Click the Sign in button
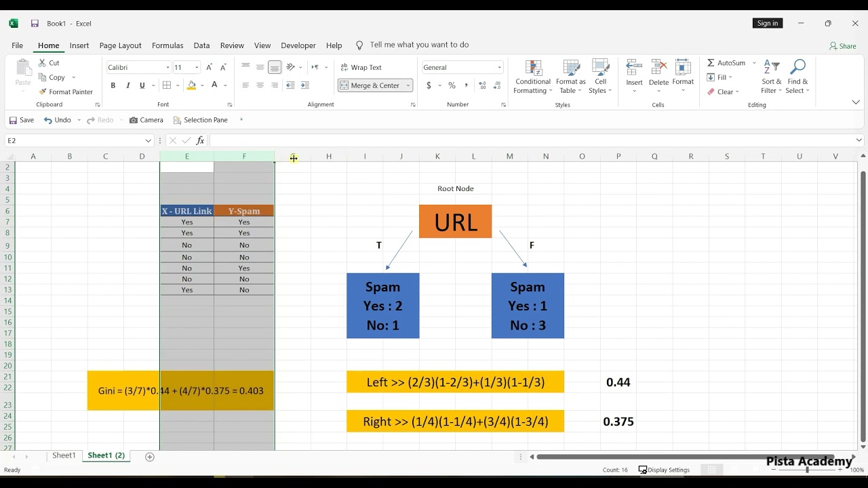Screen dimensions: 868x488 click(768, 23)
